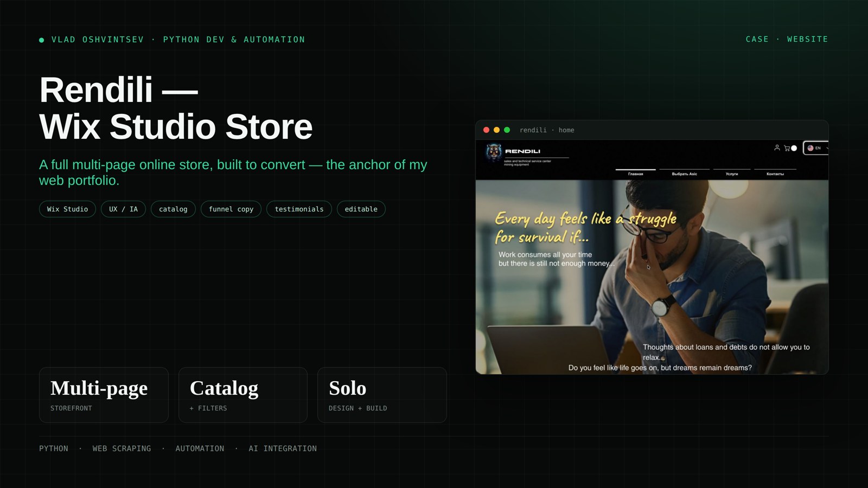Open the Контакты nav tab

point(775,174)
